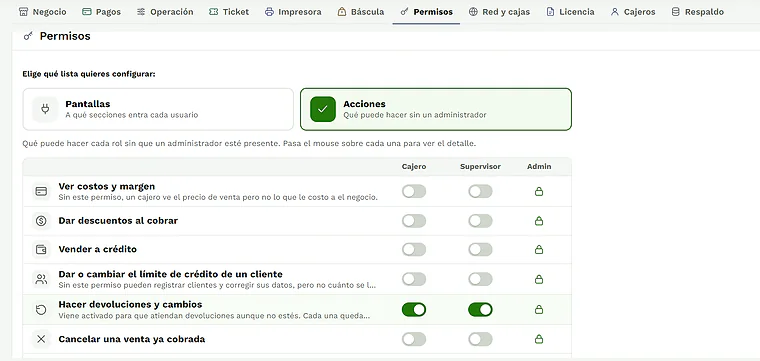Image resolution: width=760 pixels, height=361 pixels.
Task: Click the printer icon beside Impresora
Action: (269, 12)
